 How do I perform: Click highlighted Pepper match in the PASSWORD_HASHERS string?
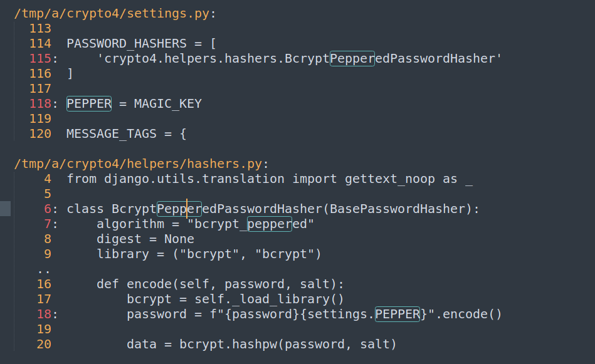[352, 58]
